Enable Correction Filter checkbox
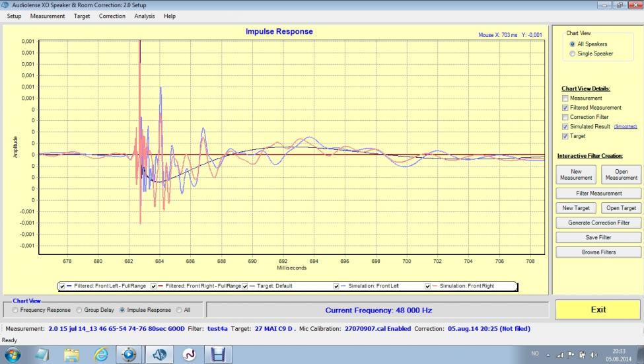644x364 pixels. coord(565,117)
